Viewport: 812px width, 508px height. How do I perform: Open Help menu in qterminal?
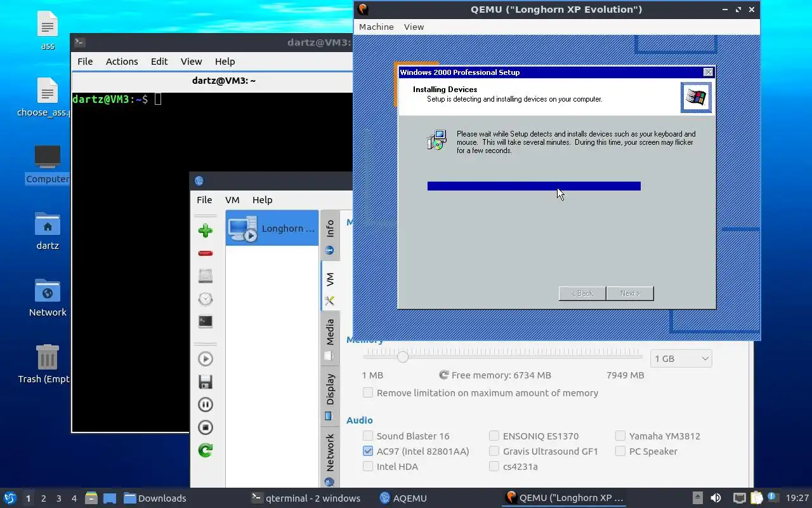pyautogui.click(x=225, y=62)
